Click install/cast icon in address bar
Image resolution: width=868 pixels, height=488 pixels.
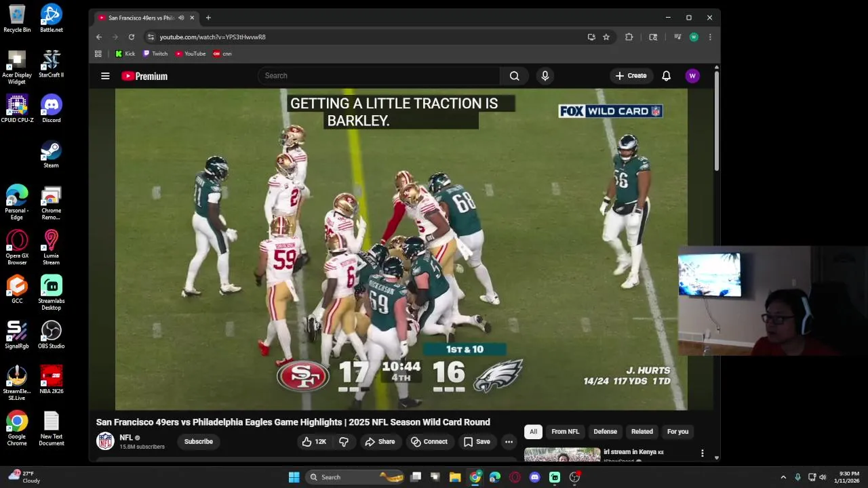pos(591,37)
